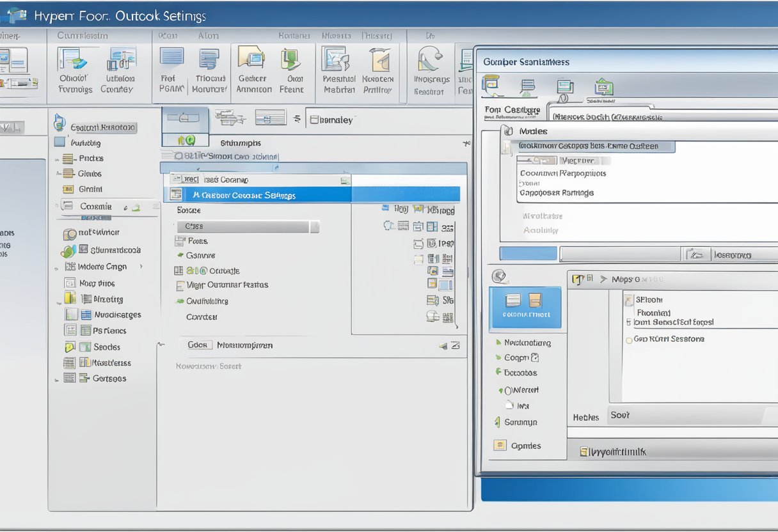Select the highlighted 'Goamnay Gaoopers' row in the Gomper window
Screen dimensions: 778x532
click(x=595, y=146)
